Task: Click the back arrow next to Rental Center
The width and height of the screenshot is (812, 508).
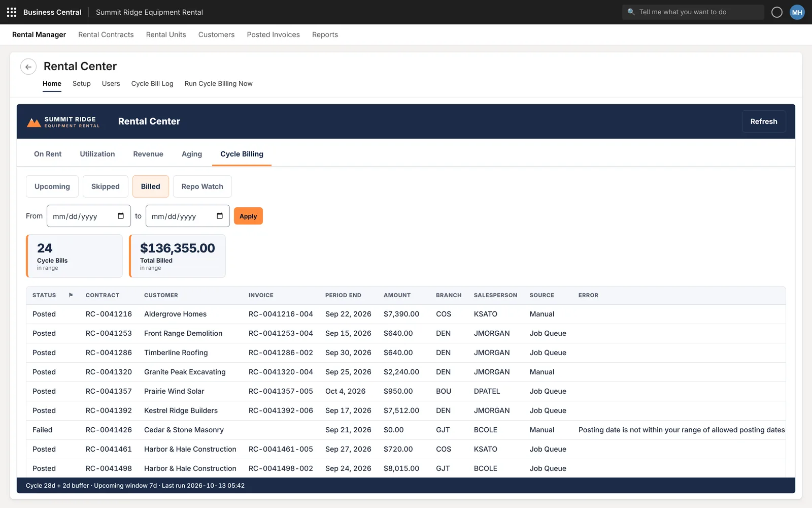Action: tap(28, 67)
